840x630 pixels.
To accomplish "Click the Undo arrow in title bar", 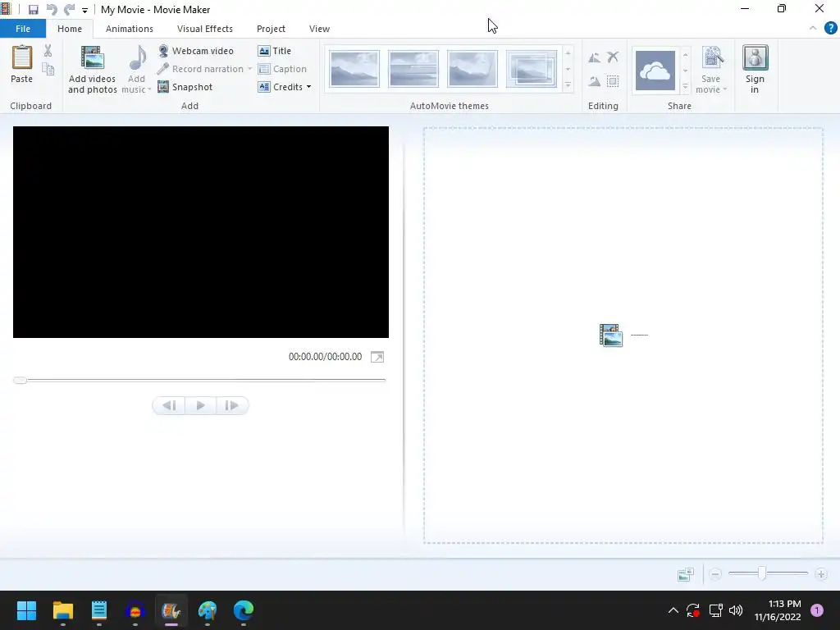I will click(52, 10).
